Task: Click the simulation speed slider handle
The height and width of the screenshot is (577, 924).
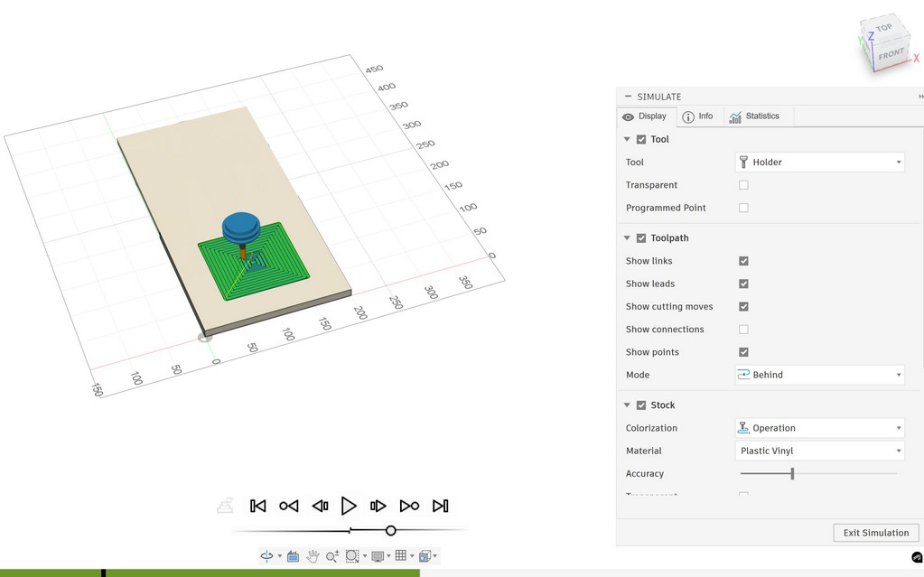Action: tap(391, 530)
